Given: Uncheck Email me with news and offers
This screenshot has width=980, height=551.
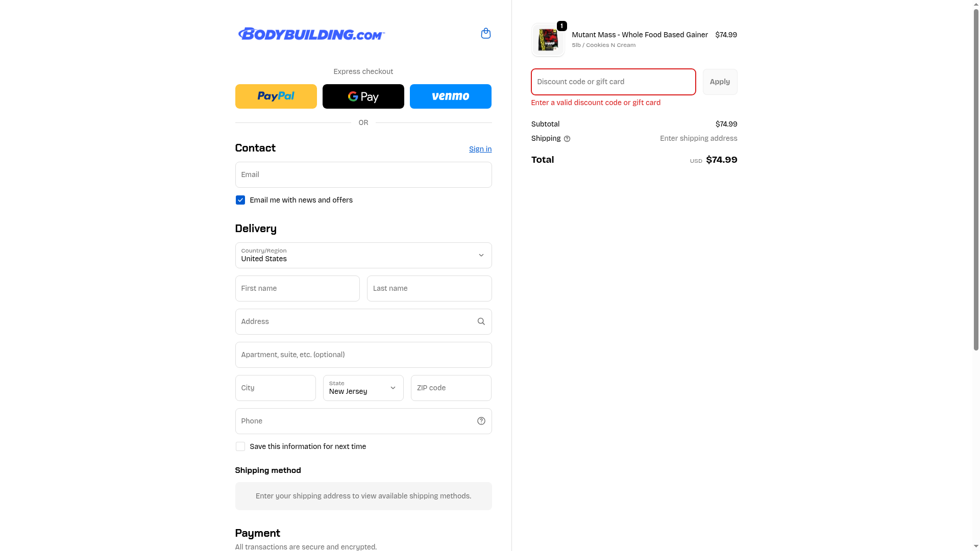Looking at the screenshot, I should click(240, 200).
